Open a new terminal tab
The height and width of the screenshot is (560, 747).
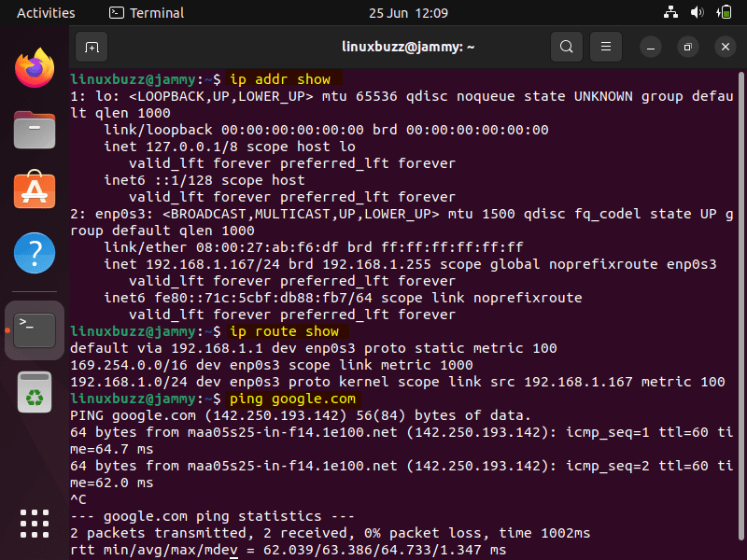(90, 46)
